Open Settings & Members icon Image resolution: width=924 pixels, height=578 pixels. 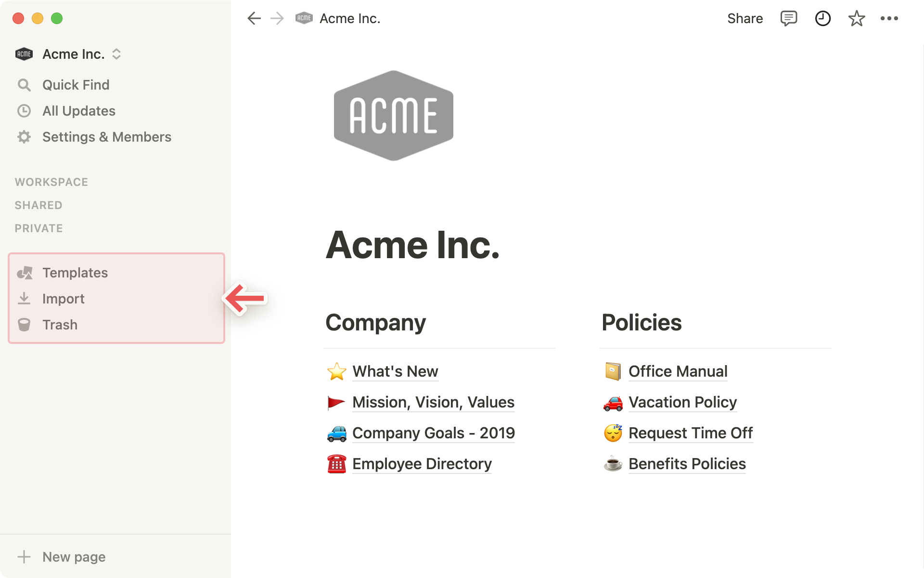pyautogui.click(x=24, y=136)
